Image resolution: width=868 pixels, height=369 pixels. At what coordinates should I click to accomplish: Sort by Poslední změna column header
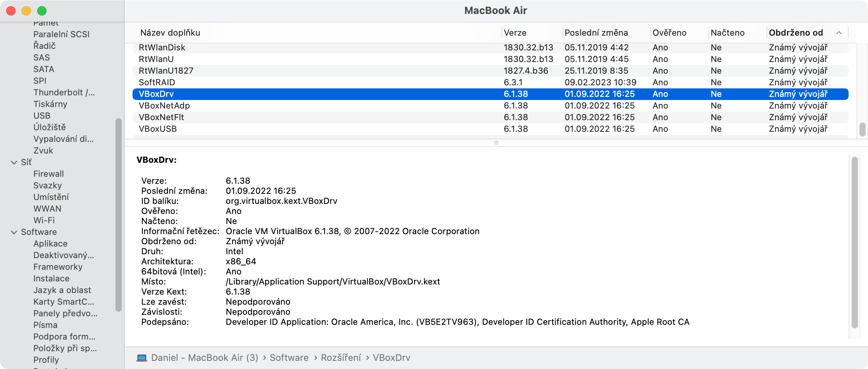pos(596,33)
